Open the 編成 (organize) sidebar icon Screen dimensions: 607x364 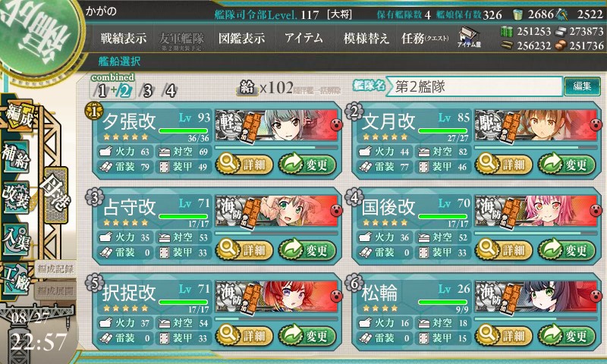pos(17,115)
